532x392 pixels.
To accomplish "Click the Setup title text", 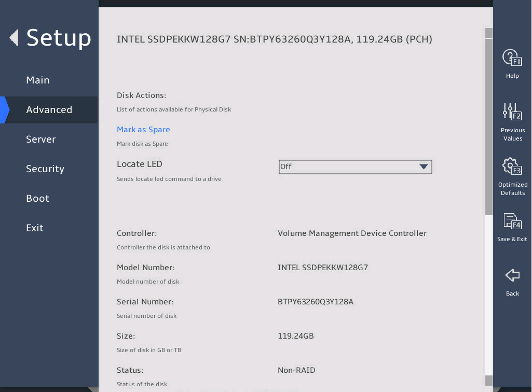I will pyautogui.click(x=59, y=38).
